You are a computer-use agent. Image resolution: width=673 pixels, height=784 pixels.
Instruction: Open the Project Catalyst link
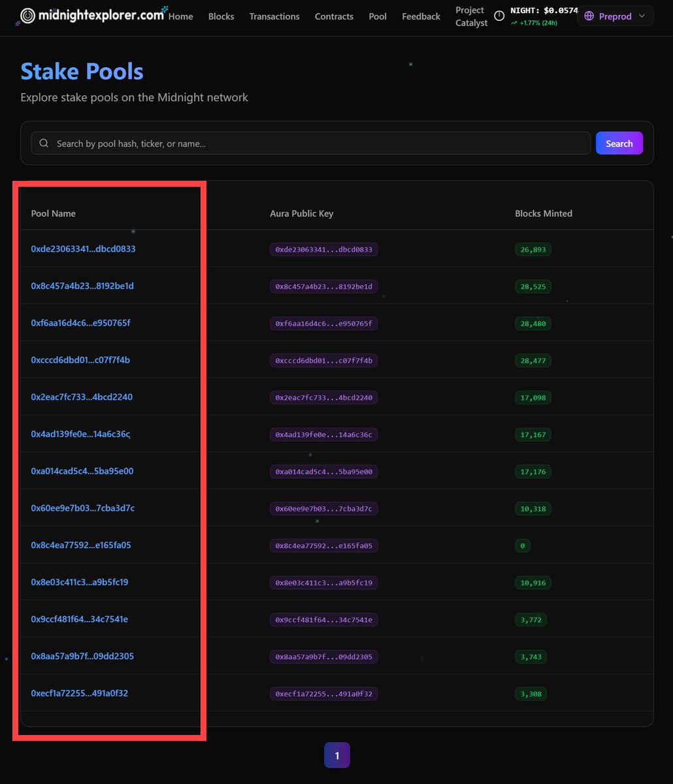pos(470,16)
